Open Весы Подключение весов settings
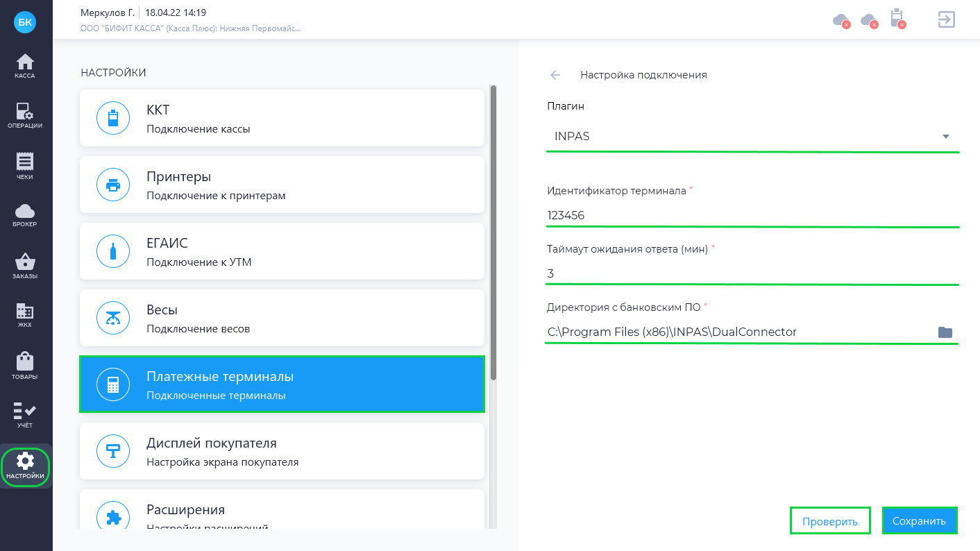 [x=282, y=318]
